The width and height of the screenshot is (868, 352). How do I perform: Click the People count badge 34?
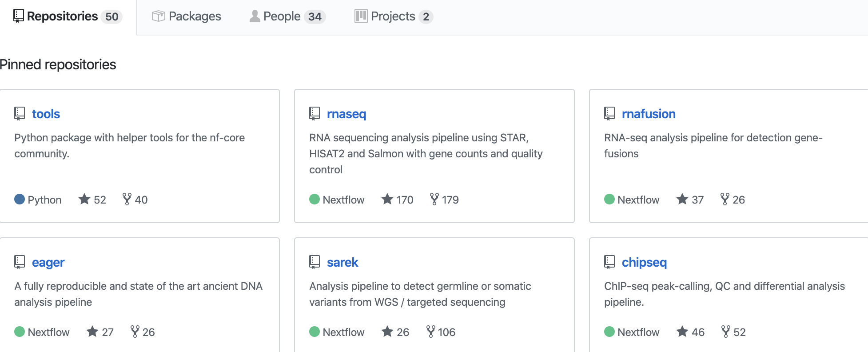coord(315,17)
